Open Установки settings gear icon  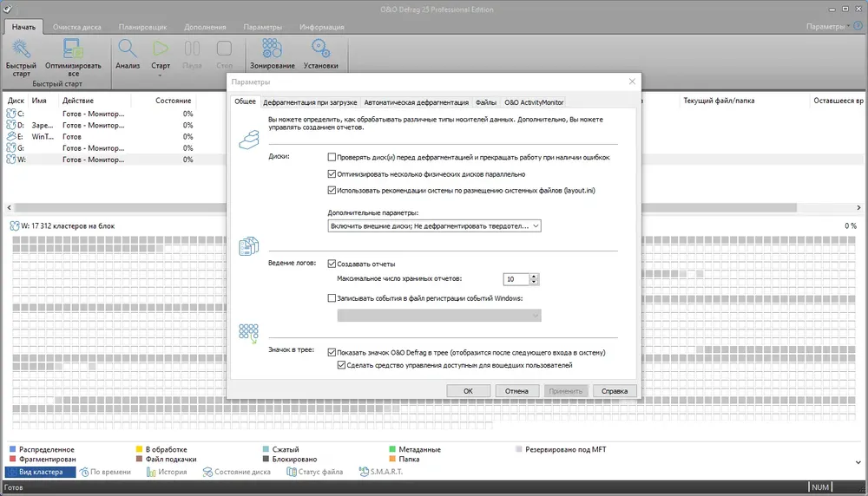tap(320, 49)
